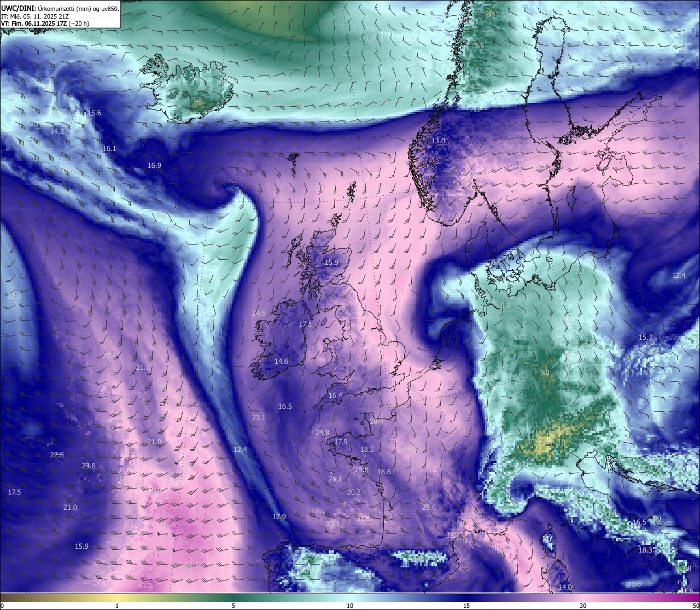Click the 10 tick on the color scale
The width and height of the screenshot is (700, 610).
tap(349, 606)
